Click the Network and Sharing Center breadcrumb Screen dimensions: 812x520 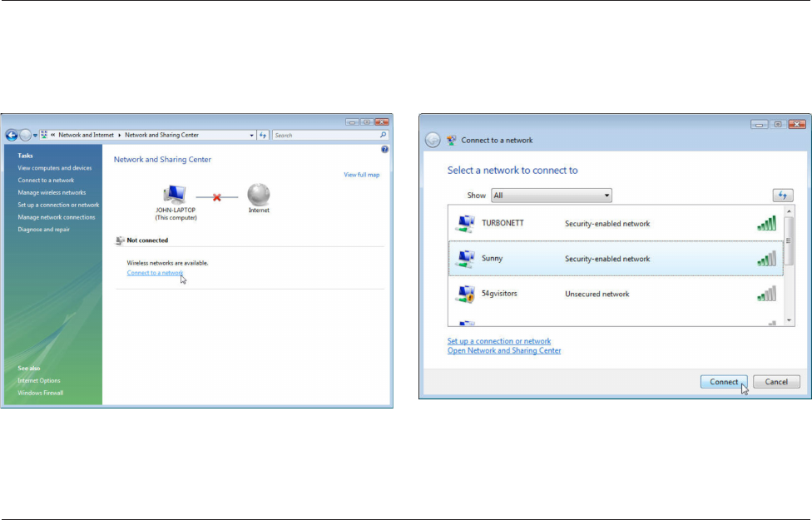[161, 135]
